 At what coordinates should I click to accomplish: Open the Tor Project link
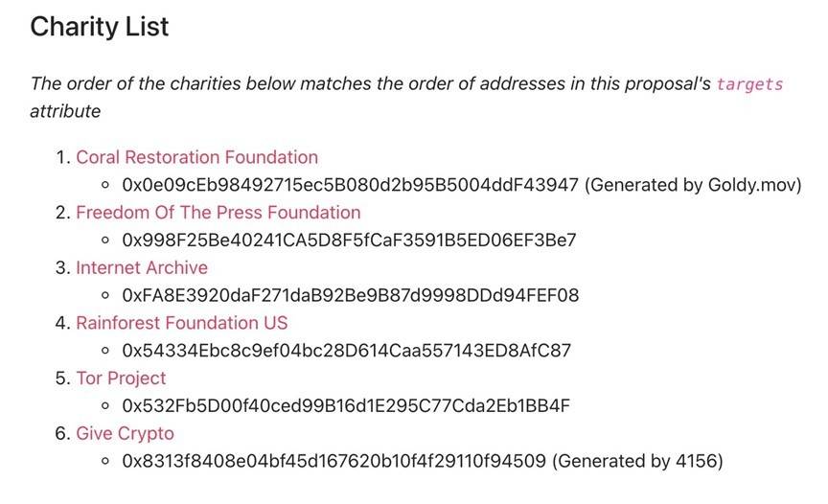tap(121, 378)
